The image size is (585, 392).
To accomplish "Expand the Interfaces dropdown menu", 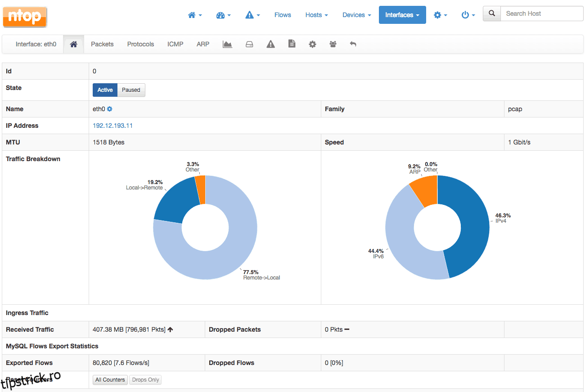I will pos(402,15).
